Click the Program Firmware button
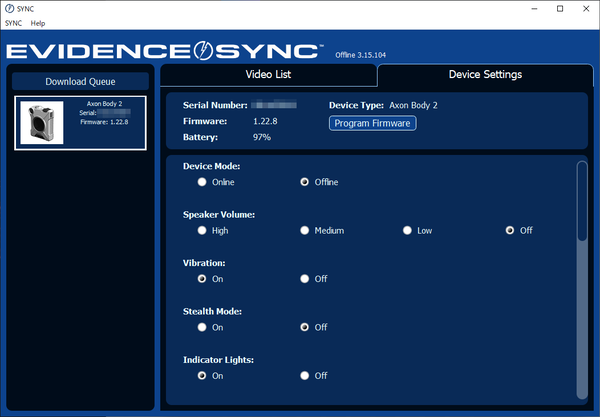Viewport: 600px width, 417px height. coord(372,122)
